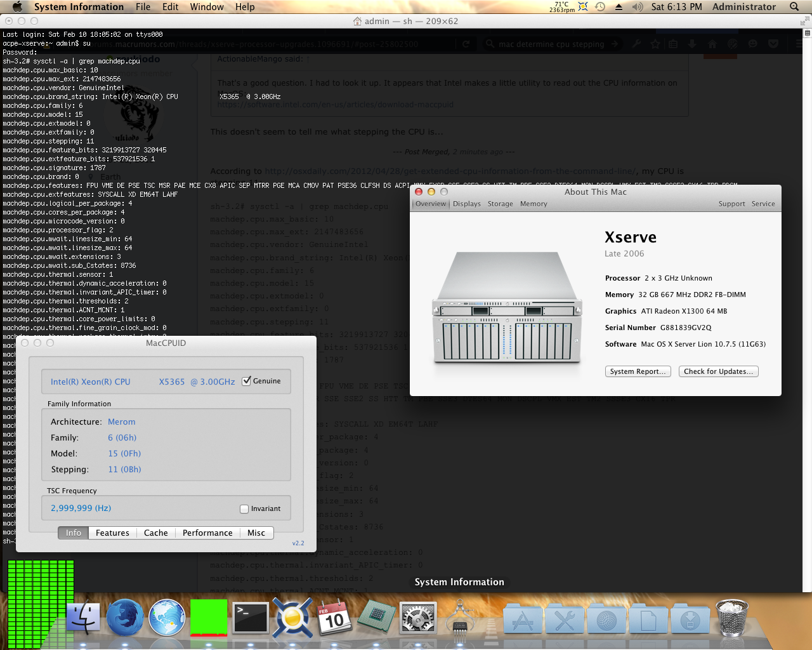Open System Information caliper icon in Dock
This screenshot has width=812, height=650.
tap(460, 618)
